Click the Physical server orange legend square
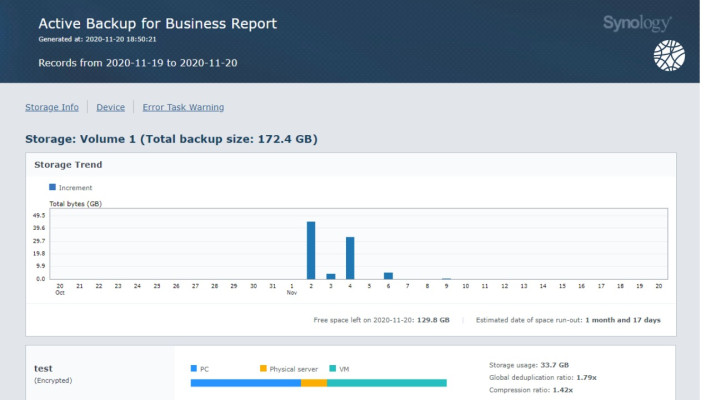711x400 pixels. click(x=263, y=369)
